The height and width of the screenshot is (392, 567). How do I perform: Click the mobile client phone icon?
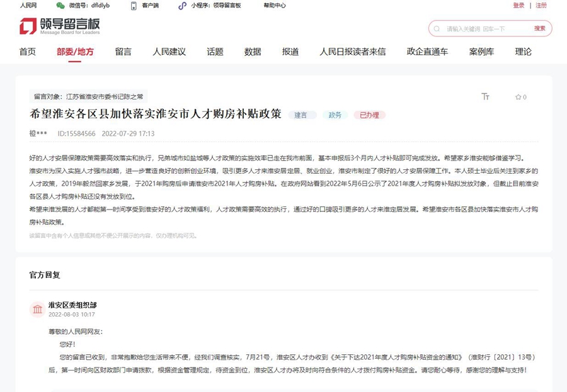coord(134,6)
